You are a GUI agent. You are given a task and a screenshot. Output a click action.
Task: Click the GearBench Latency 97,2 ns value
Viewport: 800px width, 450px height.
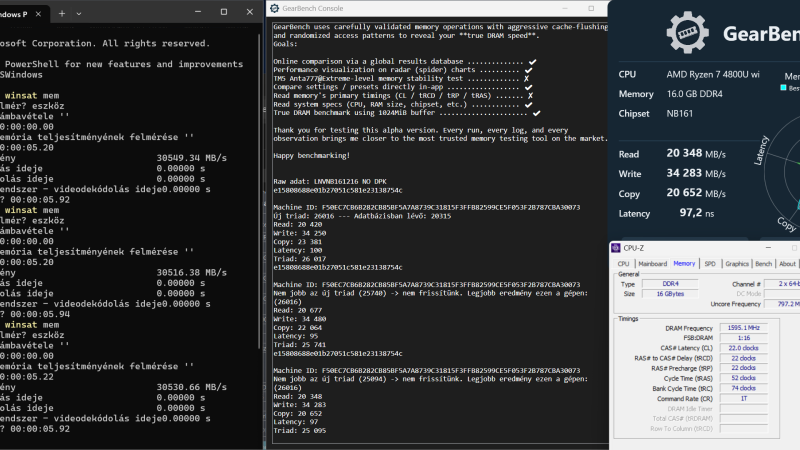click(696, 213)
